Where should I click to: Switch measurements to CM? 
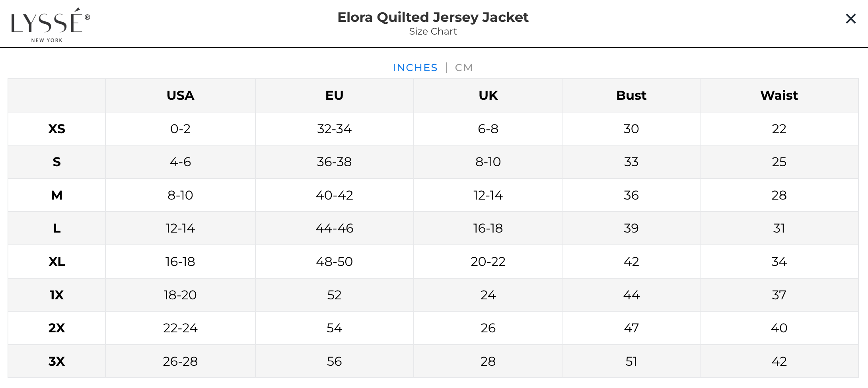[x=463, y=68]
